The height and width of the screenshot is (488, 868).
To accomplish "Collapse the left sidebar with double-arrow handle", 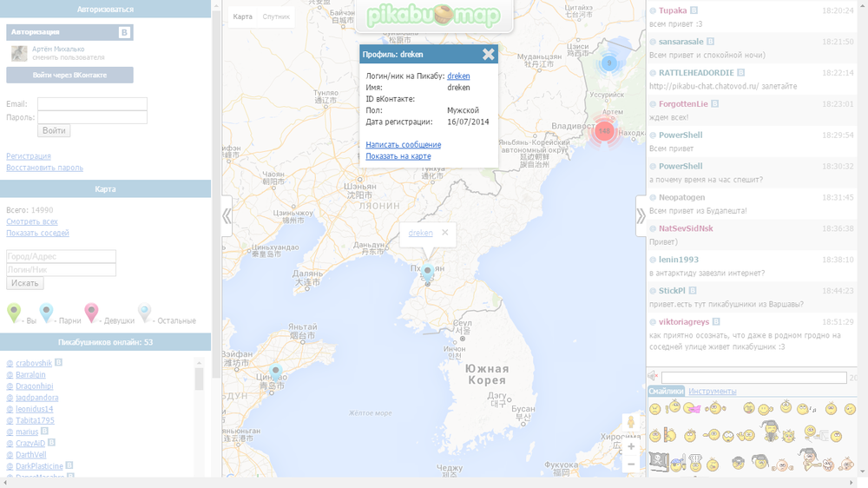I will [x=227, y=216].
